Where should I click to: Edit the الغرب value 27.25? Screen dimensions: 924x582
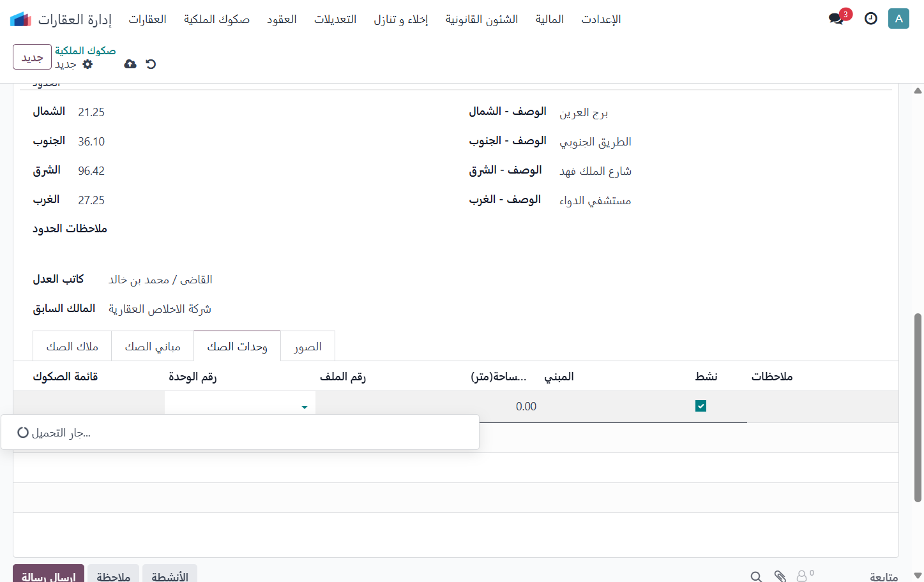[91, 200]
